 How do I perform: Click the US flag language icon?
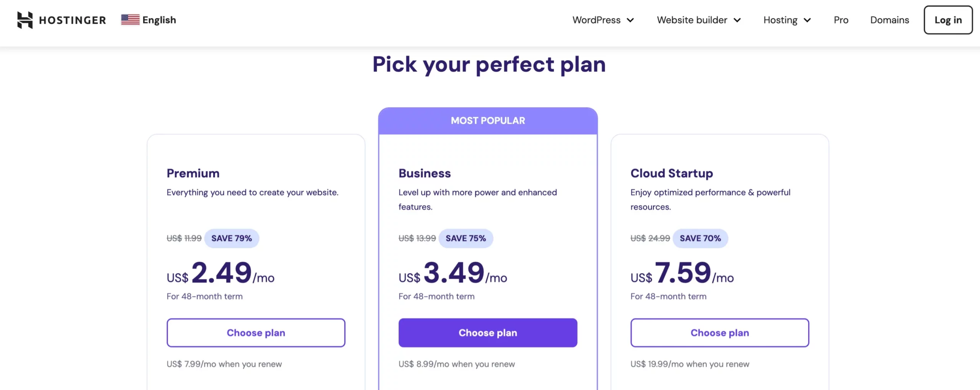tap(130, 20)
